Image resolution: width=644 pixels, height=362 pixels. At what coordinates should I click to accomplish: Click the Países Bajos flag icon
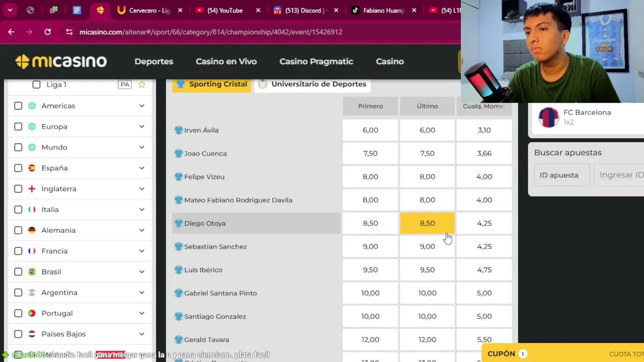point(32,334)
